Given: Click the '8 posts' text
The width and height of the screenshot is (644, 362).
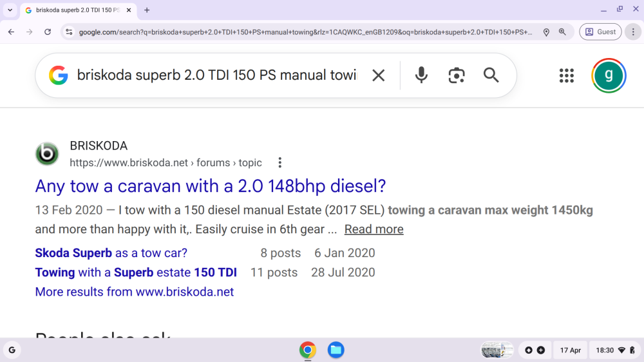Looking at the screenshot, I should point(281,252).
